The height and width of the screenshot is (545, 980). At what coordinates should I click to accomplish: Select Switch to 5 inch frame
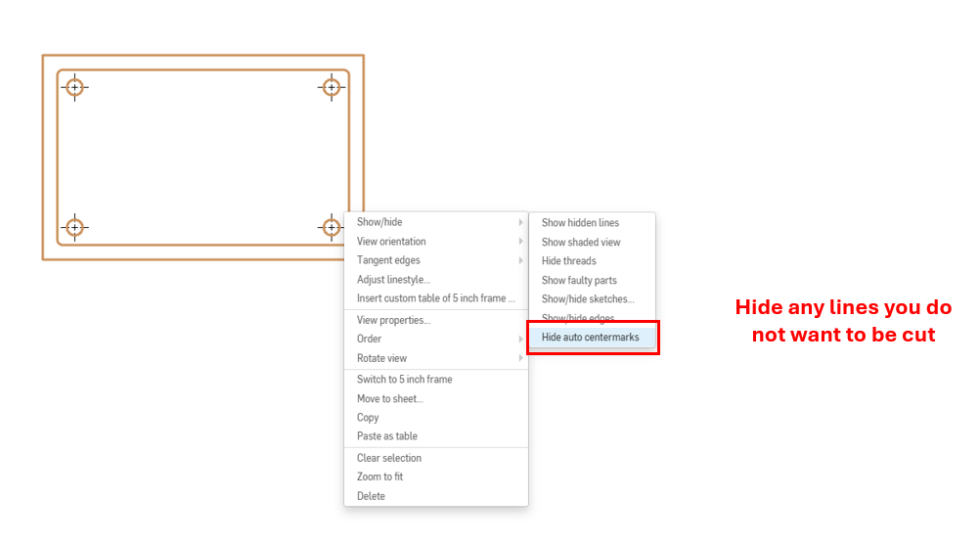click(x=404, y=380)
